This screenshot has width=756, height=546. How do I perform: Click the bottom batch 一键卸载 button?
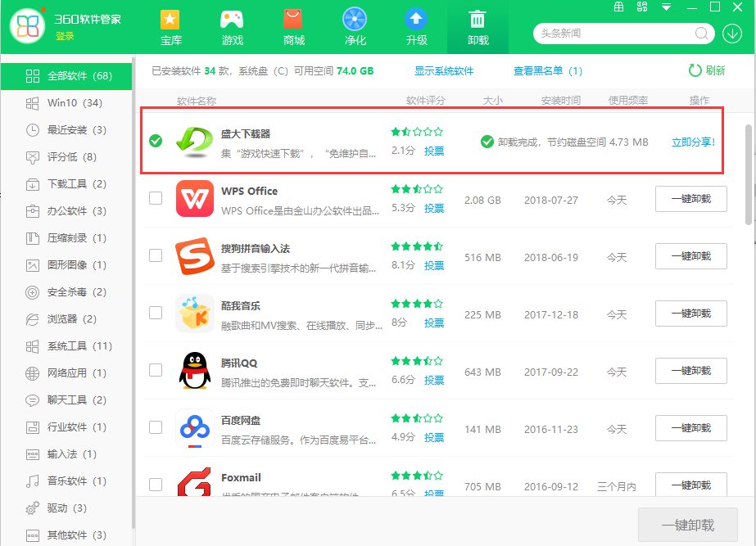(687, 525)
